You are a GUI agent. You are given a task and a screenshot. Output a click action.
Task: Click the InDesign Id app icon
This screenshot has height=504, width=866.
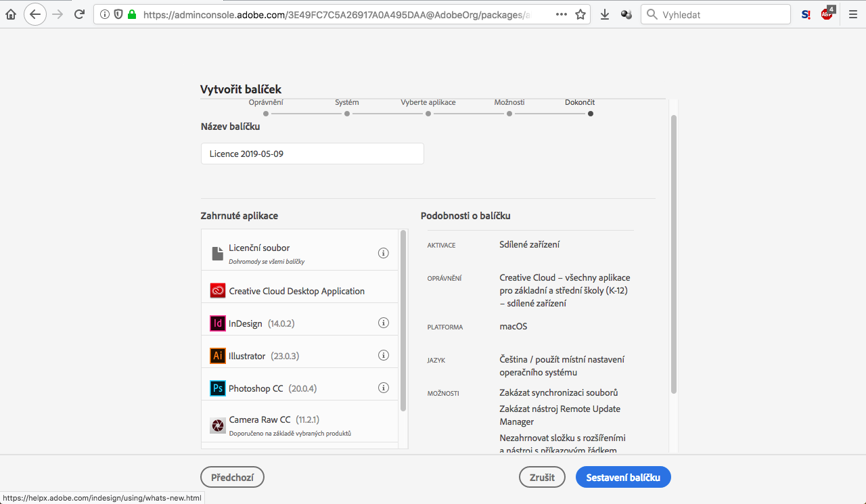(218, 323)
